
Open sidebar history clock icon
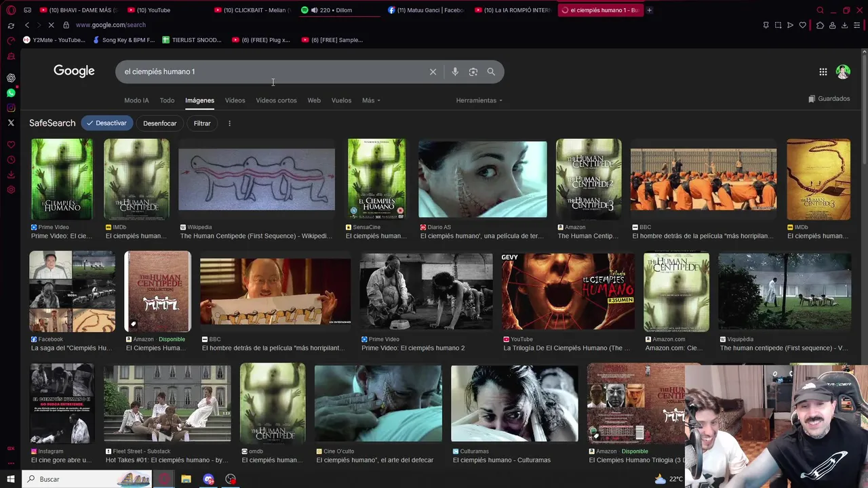point(11,160)
